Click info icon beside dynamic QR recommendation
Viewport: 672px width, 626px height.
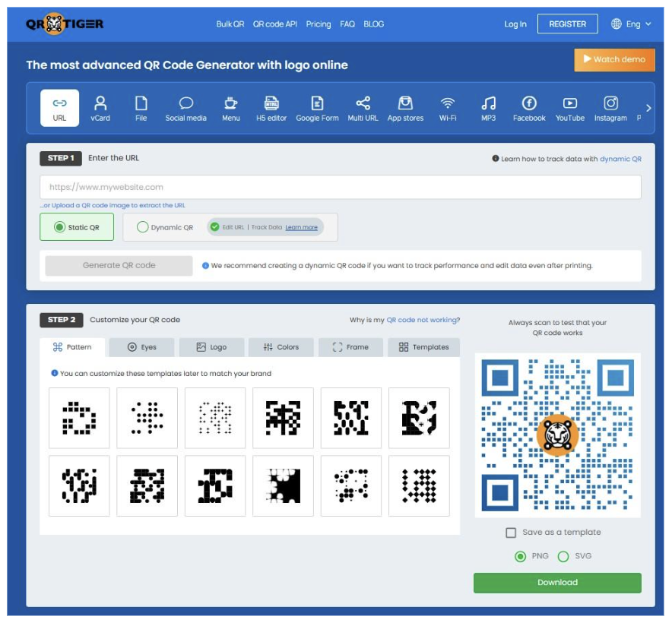205,265
